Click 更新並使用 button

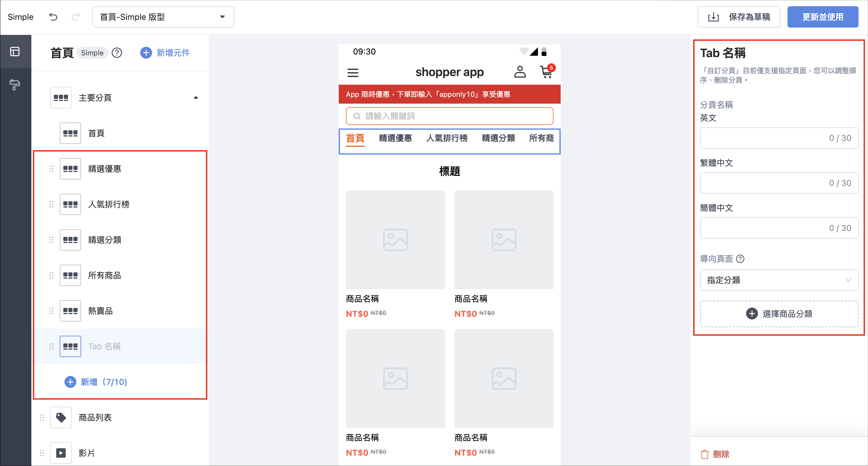823,17
